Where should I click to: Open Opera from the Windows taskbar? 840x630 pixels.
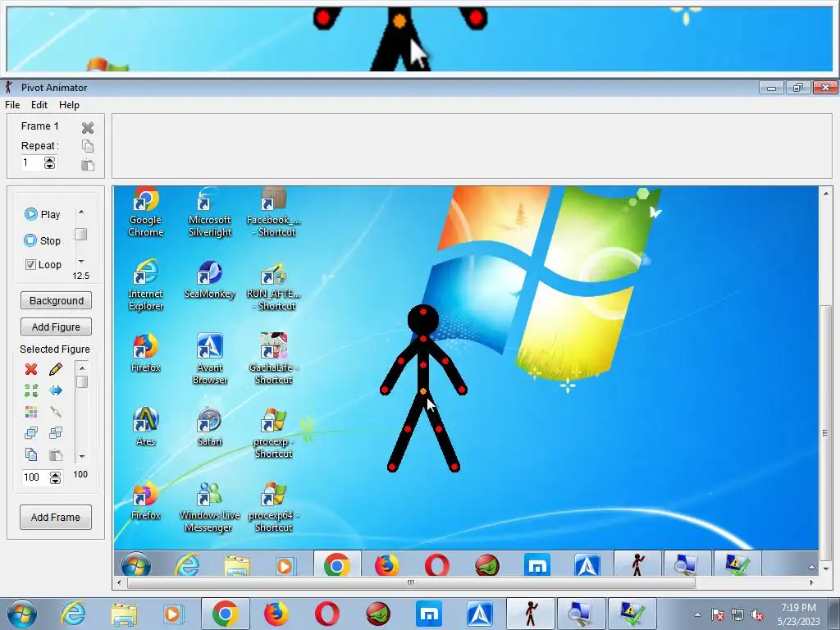tap(326, 614)
